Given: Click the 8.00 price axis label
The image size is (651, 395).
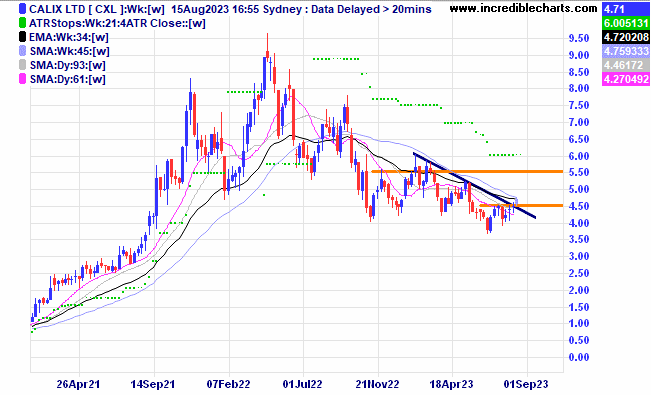Looking at the screenshot, I should tap(579, 88).
